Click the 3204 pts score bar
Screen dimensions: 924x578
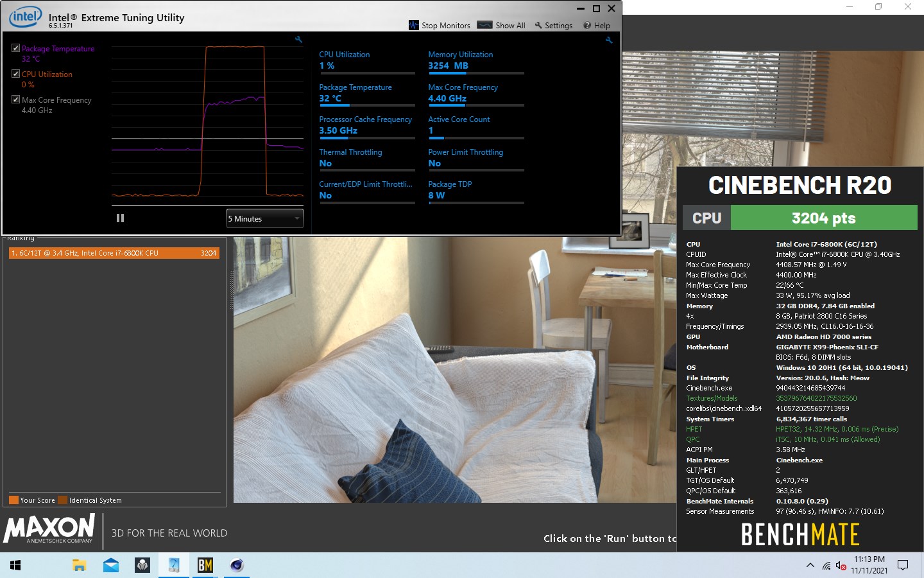[824, 218]
